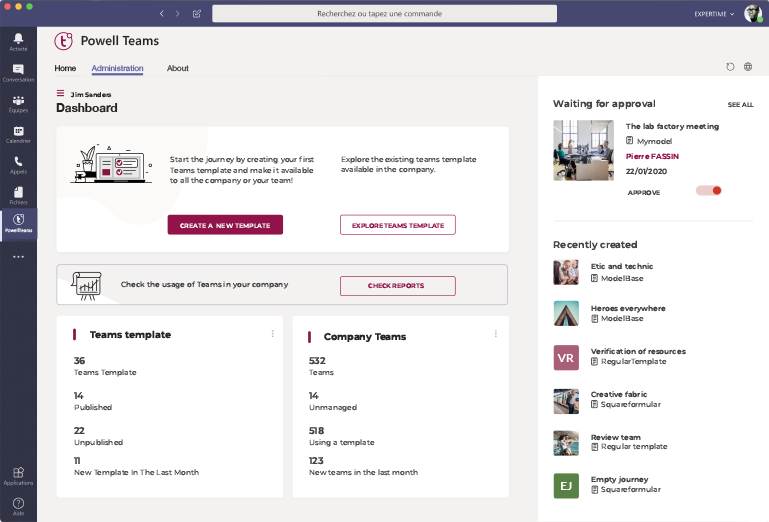Image resolution: width=769 pixels, height=522 pixels.
Task: Click the search command input field
Action: [x=384, y=14]
